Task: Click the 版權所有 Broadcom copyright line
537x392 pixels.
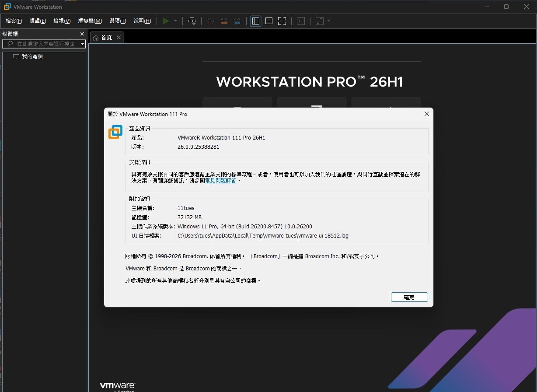Action: coord(252,256)
